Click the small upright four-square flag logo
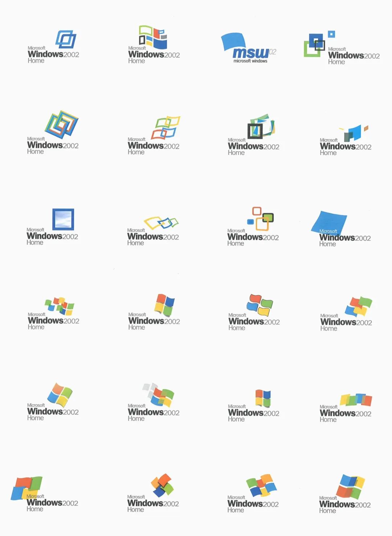 point(263,398)
